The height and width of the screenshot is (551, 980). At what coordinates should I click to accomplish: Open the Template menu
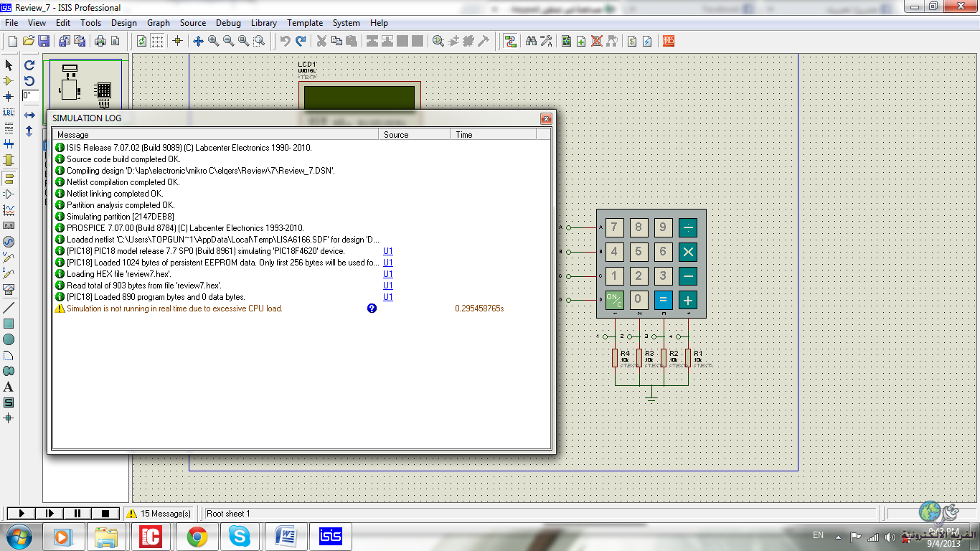tap(305, 23)
